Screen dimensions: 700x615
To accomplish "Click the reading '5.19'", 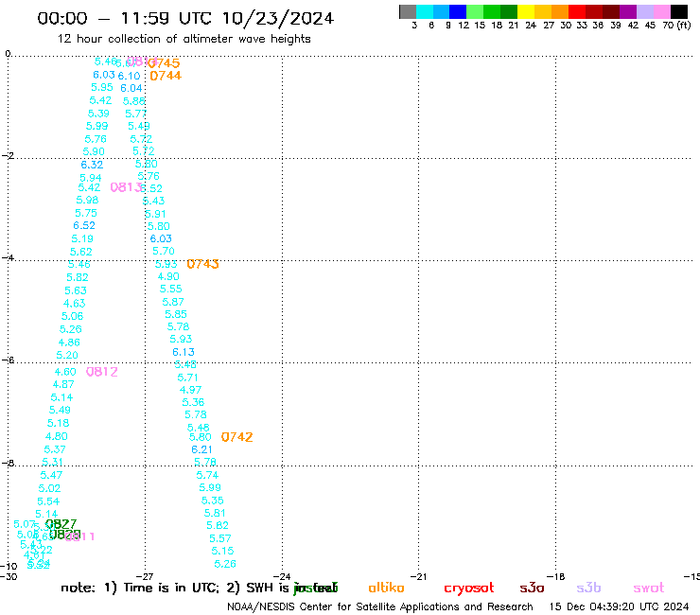I will pos(82,238).
